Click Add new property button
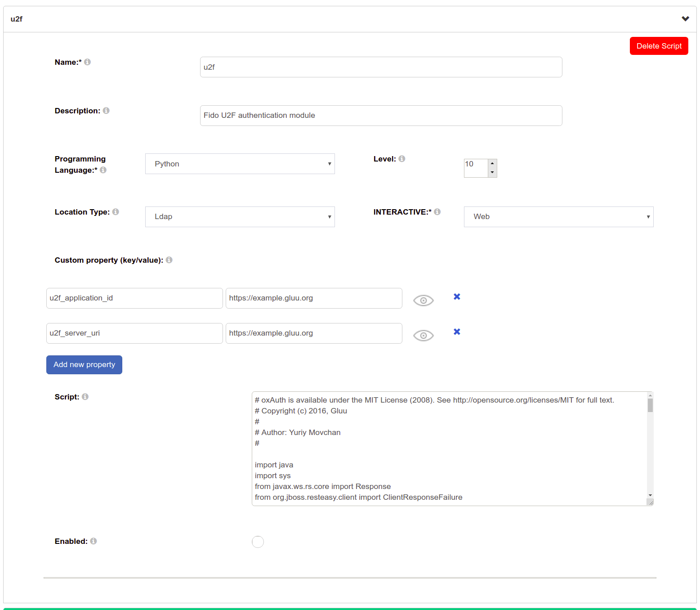The width and height of the screenshot is (700, 610). point(84,365)
